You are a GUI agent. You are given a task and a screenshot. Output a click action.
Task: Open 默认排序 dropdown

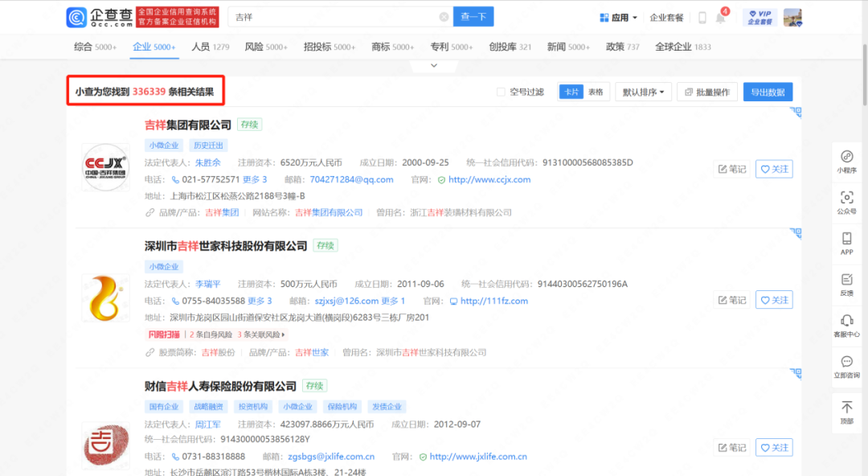[643, 92]
